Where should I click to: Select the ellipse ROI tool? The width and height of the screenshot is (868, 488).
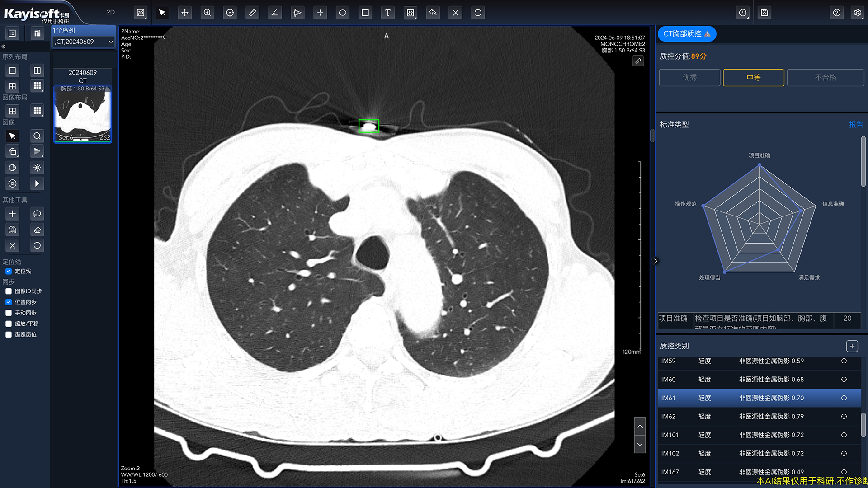pyautogui.click(x=343, y=13)
